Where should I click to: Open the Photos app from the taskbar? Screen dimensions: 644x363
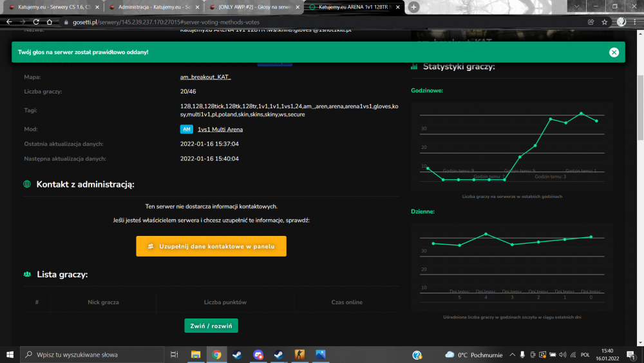click(320, 355)
